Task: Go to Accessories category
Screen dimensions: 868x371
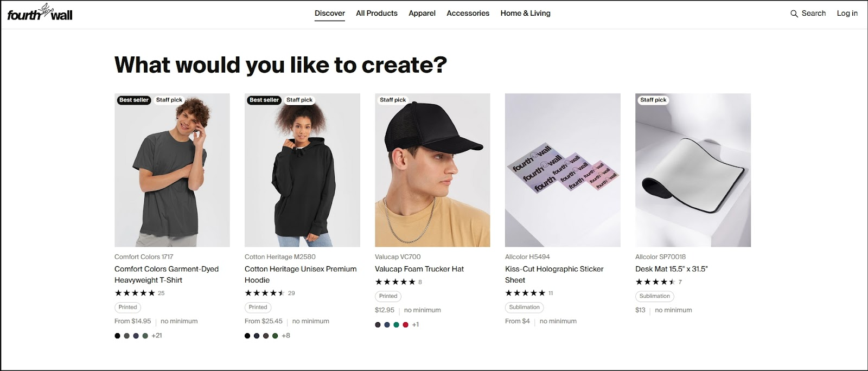Action: [x=468, y=13]
